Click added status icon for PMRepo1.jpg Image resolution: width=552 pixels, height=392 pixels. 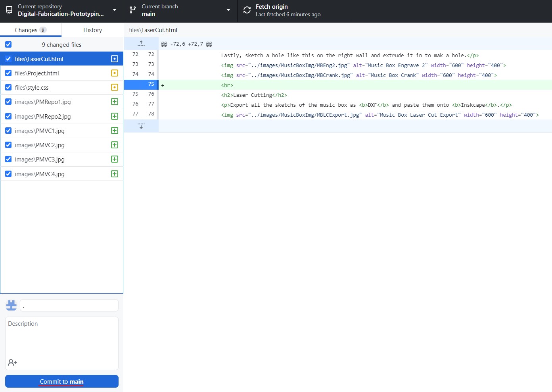(x=115, y=102)
